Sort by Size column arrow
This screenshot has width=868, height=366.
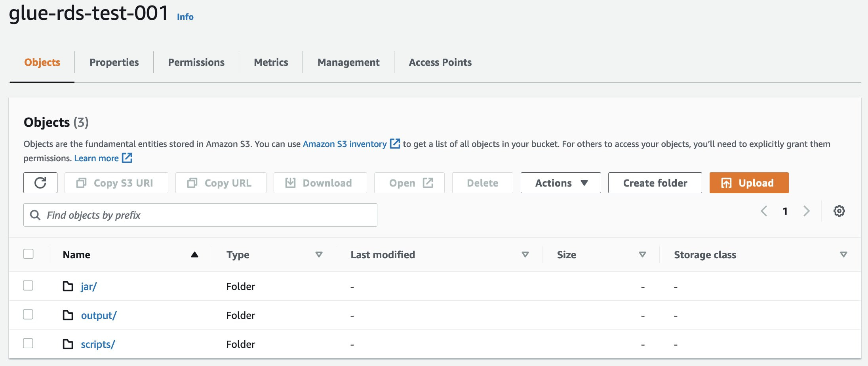click(x=643, y=255)
